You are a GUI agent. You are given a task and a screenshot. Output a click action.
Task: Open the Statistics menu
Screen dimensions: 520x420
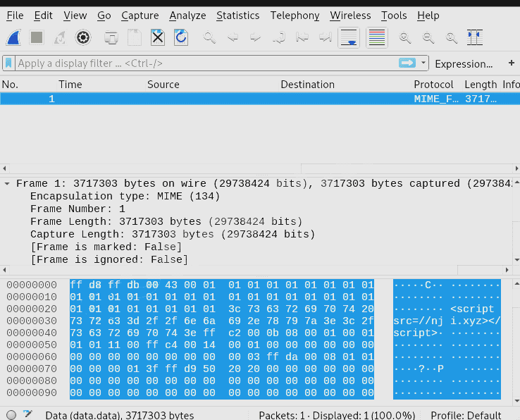coord(237,16)
